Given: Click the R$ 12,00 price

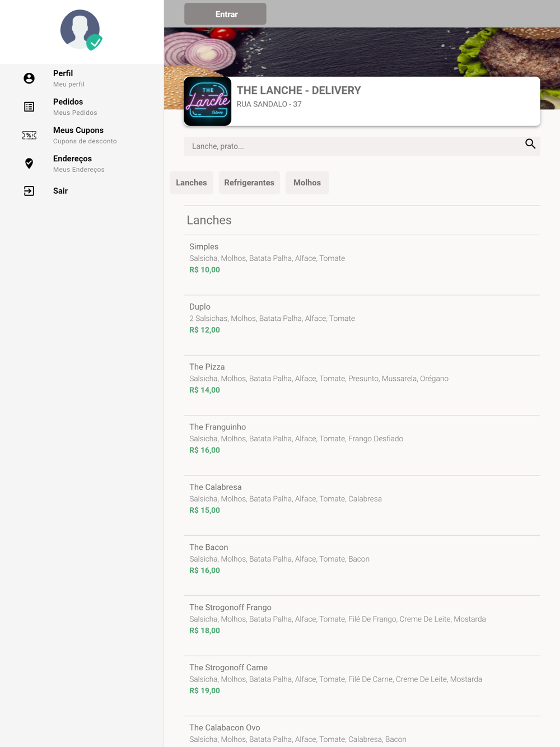Looking at the screenshot, I should point(204,330).
